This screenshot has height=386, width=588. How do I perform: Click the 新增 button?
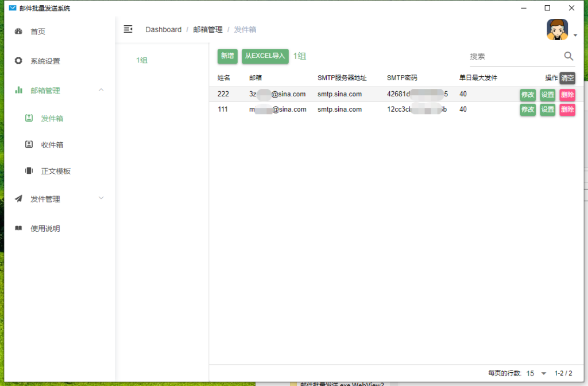pos(227,56)
